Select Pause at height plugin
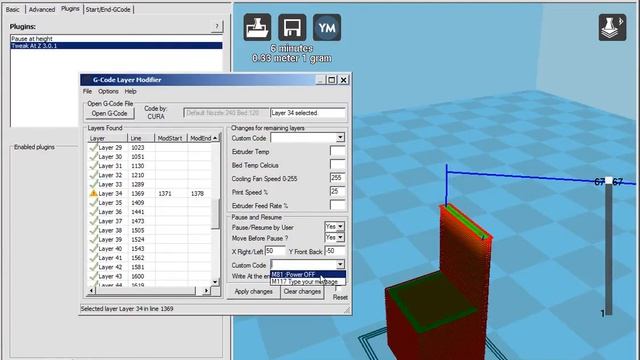This screenshot has width=640, height=360. tap(116, 38)
